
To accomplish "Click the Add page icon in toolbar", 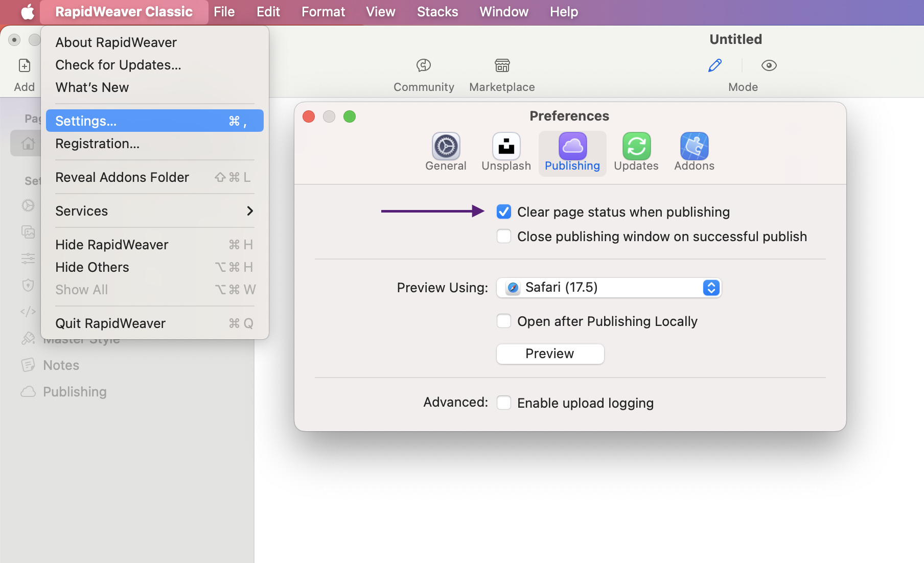I will (25, 65).
